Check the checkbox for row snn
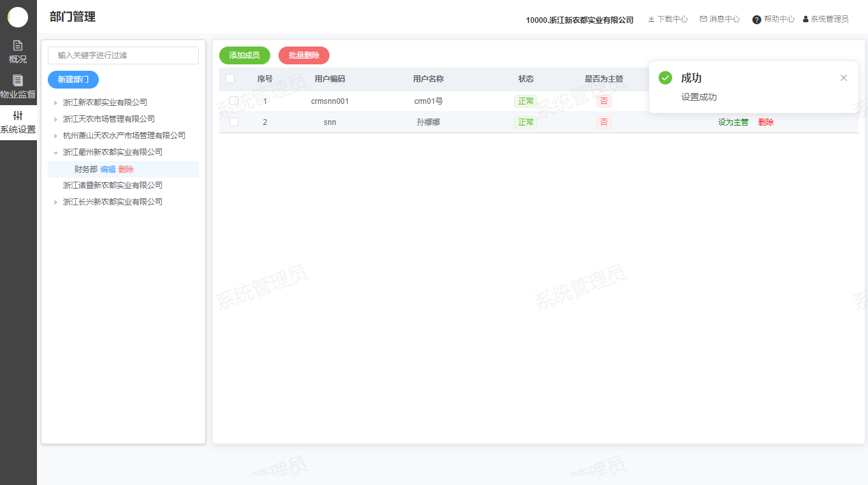 click(234, 122)
